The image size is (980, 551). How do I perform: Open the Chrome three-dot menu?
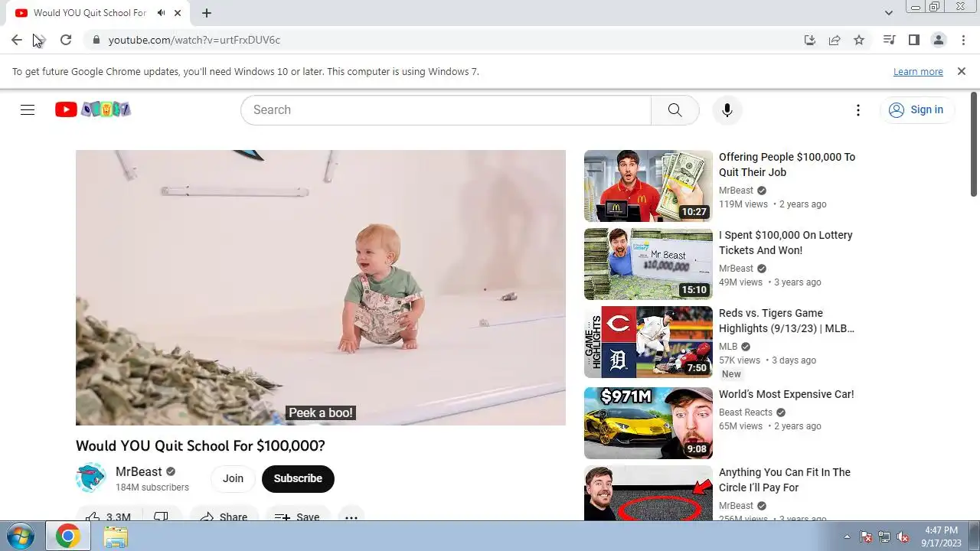tap(962, 40)
